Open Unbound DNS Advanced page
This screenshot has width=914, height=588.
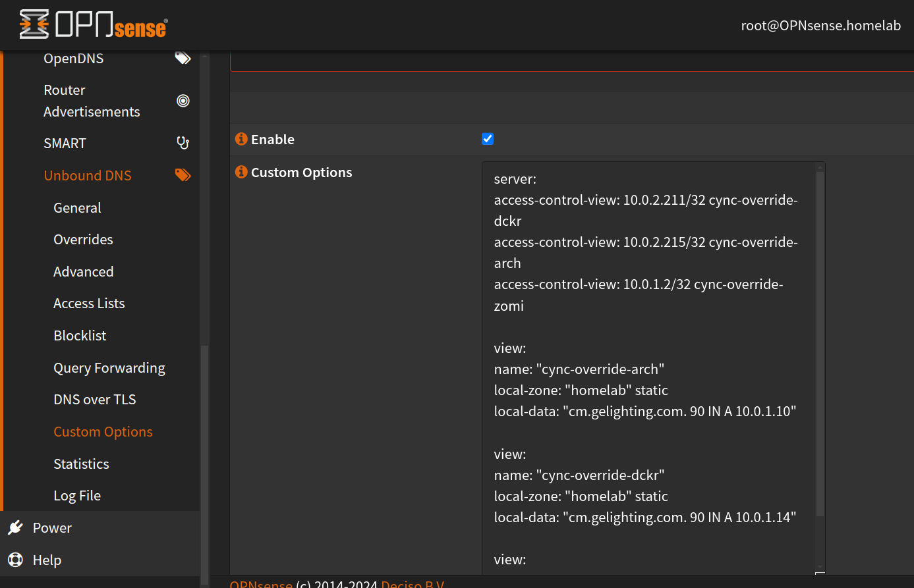pos(84,271)
